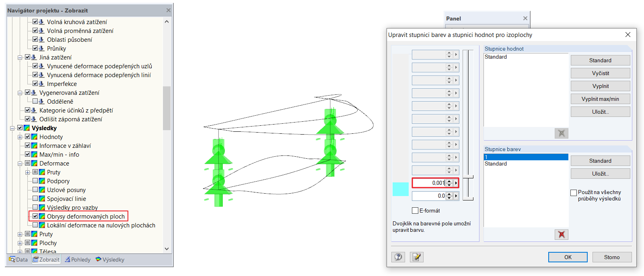
Task: Click the load icon beside Vygenerovaná zatížení
Action: click(34, 92)
